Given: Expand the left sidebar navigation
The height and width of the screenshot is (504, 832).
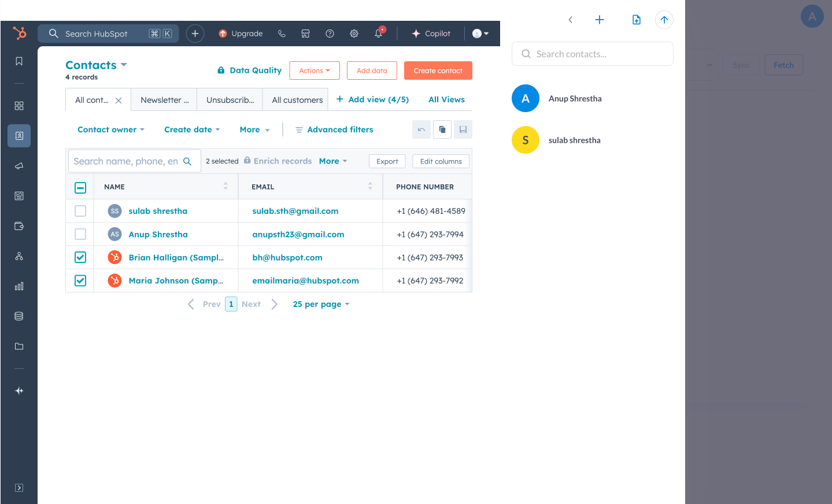Looking at the screenshot, I should (19, 488).
